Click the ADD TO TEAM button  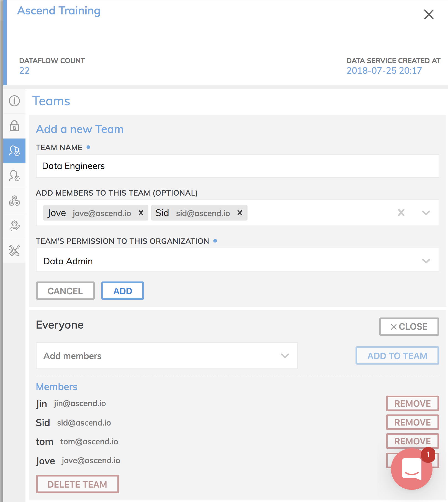point(397,355)
